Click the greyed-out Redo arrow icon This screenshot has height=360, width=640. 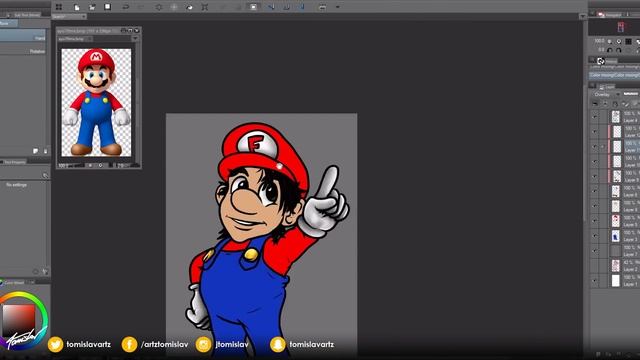point(141,7)
